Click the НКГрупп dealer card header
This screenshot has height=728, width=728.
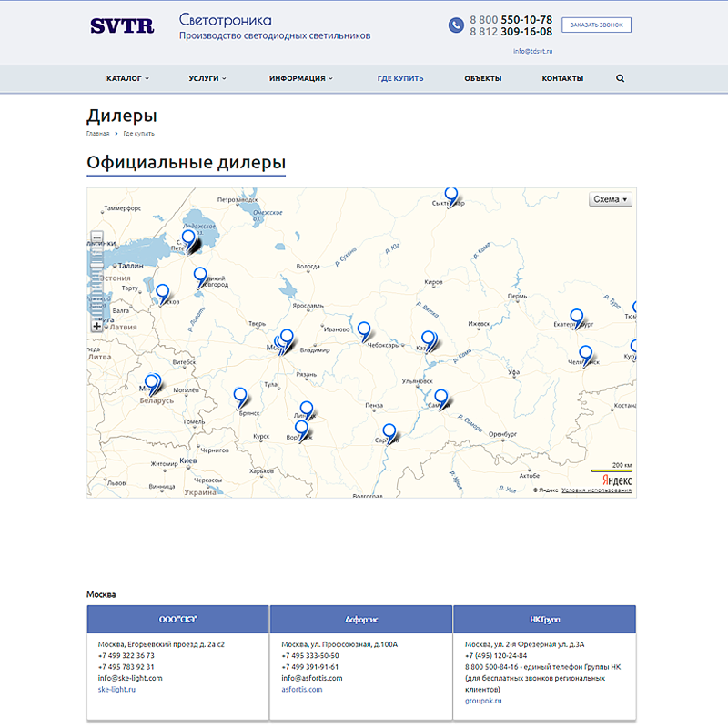tap(544, 620)
